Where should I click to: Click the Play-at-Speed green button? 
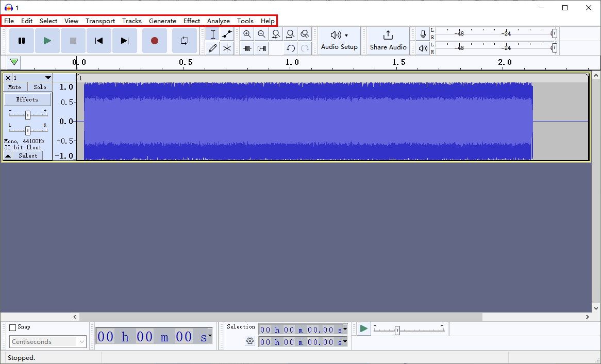pos(364,329)
